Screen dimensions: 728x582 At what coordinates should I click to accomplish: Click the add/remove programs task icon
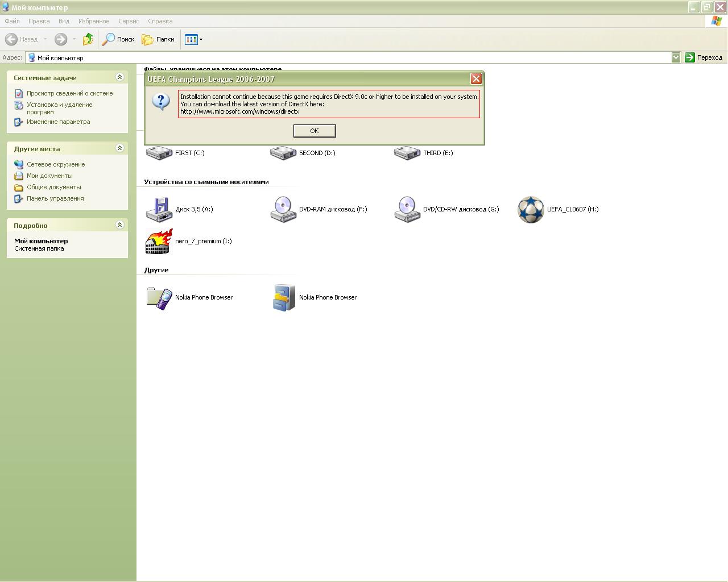[x=19, y=105]
